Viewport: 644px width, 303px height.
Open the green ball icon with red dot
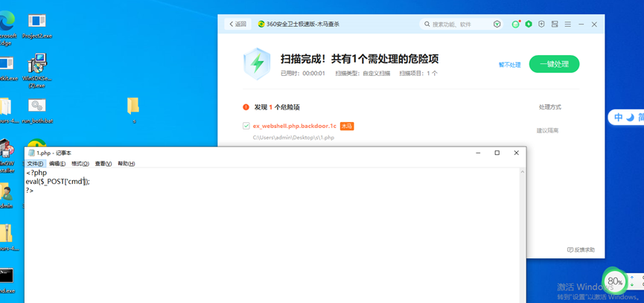(x=516, y=25)
